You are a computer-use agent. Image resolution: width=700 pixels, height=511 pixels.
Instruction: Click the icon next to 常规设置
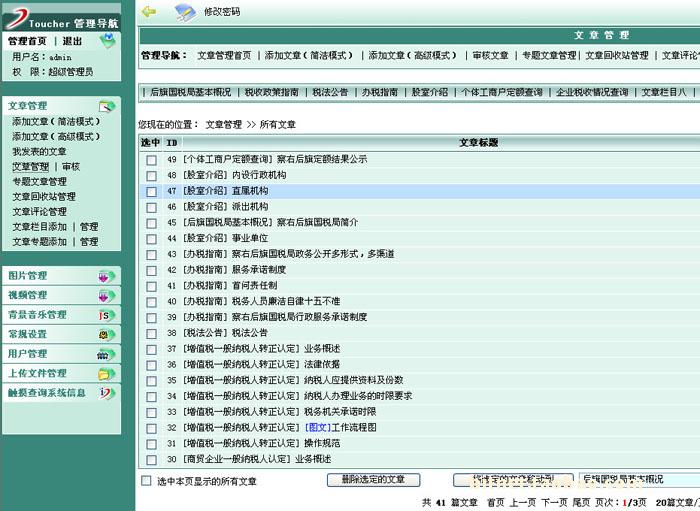pos(106,335)
